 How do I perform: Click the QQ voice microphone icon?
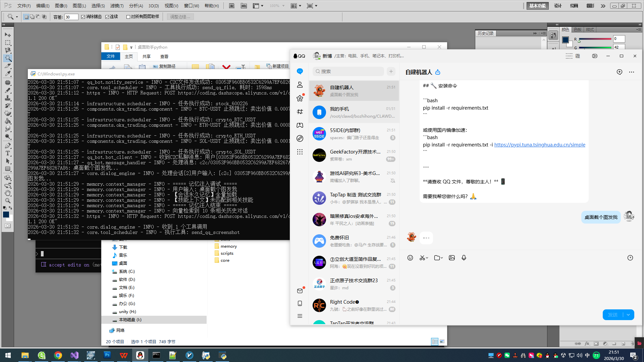click(464, 258)
